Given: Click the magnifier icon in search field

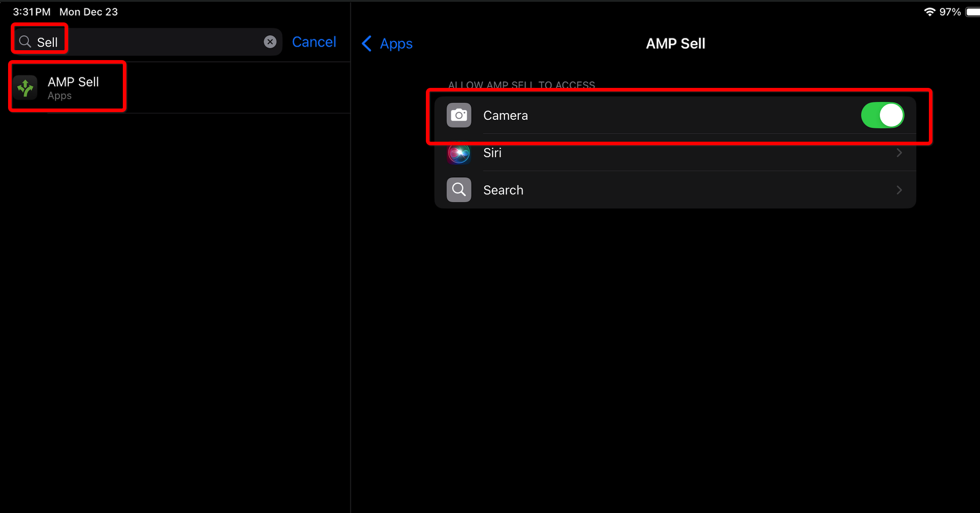Looking at the screenshot, I should (25, 42).
